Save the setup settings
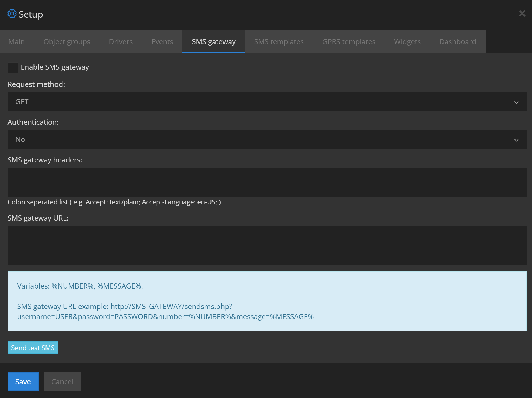 coord(23,382)
